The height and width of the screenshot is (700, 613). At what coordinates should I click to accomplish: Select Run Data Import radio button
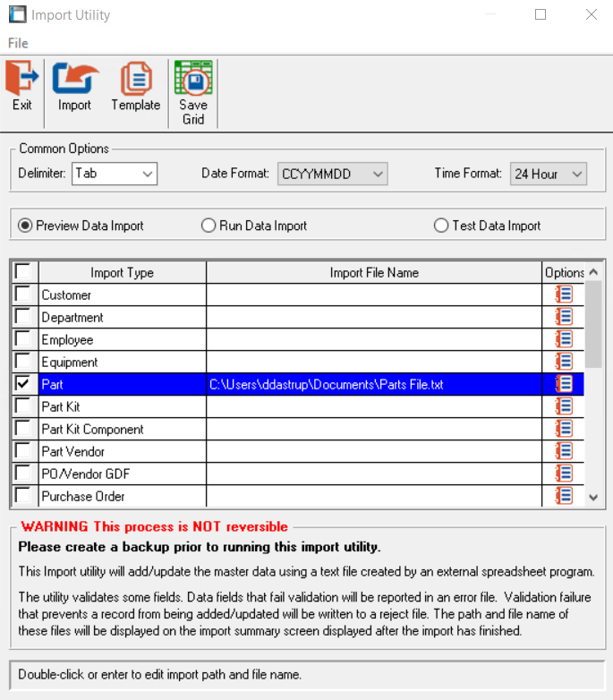click(x=209, y=226)
